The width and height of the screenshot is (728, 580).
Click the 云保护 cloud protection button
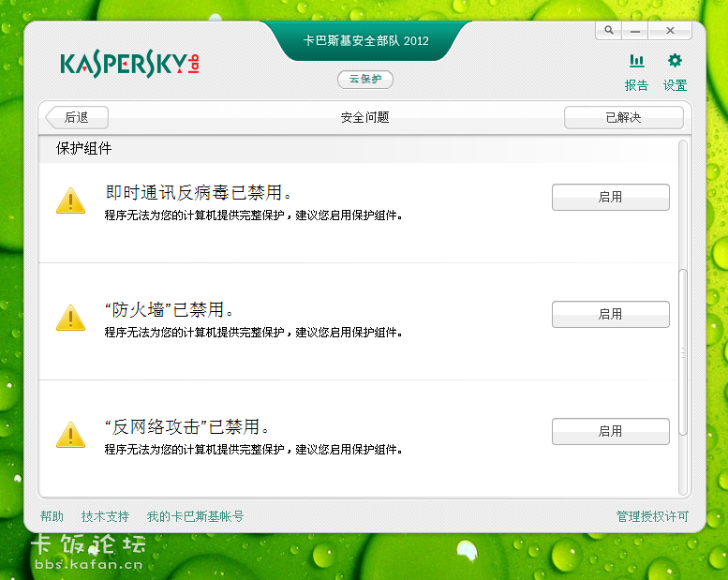(x=365, y=80)
